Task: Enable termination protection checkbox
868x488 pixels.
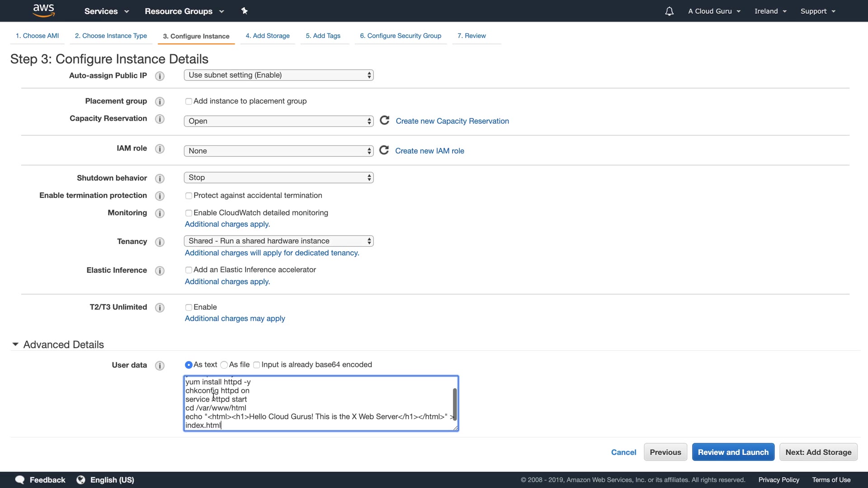Action: 189,196
